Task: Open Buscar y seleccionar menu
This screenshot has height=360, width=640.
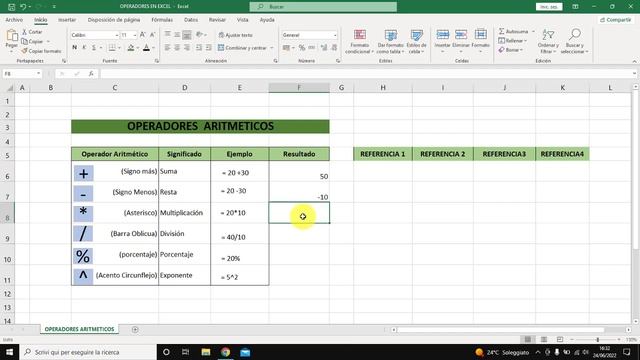Action: (574, 42)
